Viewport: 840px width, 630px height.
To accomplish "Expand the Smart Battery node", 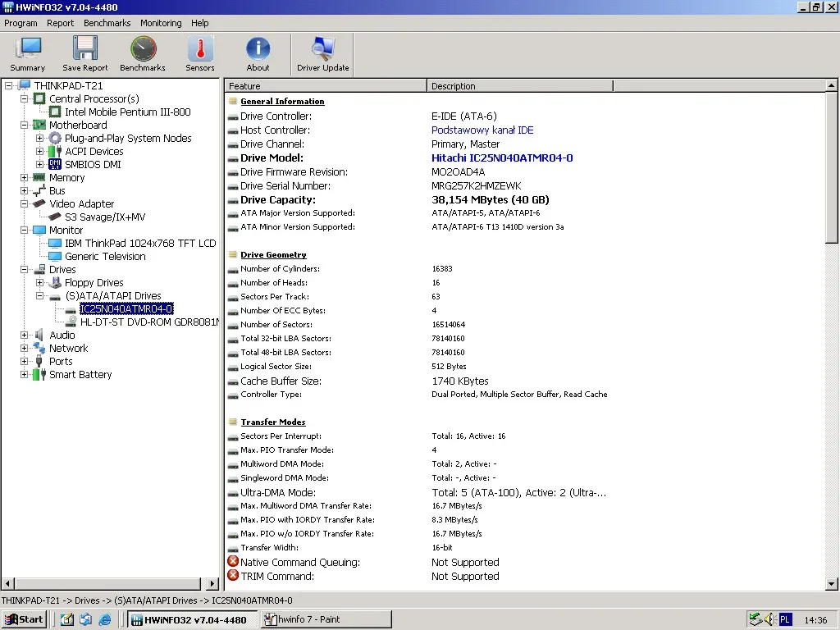I will [x=24, y=374].
